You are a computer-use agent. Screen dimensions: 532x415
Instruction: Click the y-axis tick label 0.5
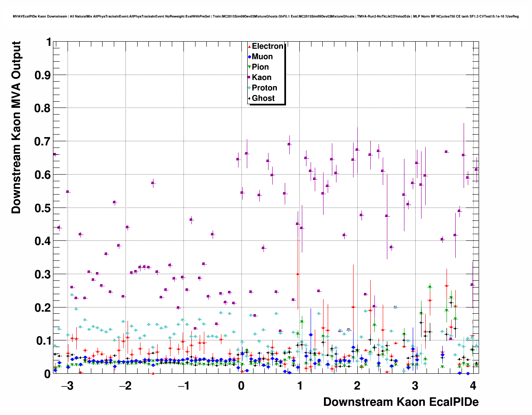[x=43, y=208]
